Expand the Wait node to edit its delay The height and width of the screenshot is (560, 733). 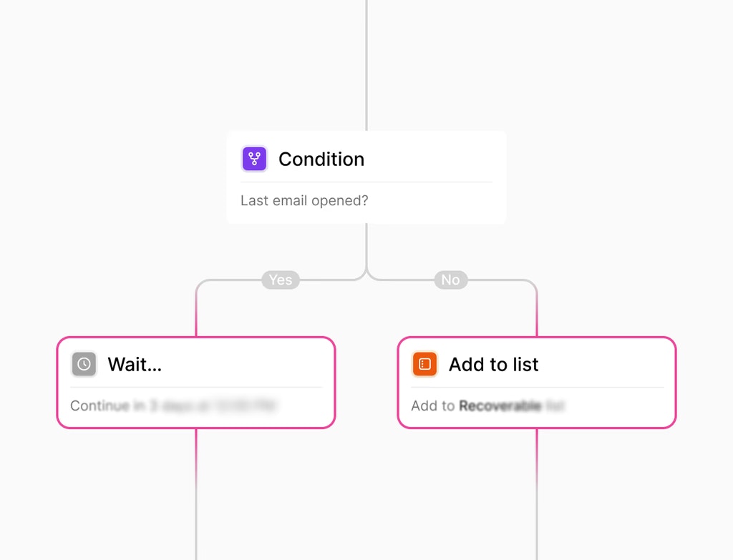196,382
